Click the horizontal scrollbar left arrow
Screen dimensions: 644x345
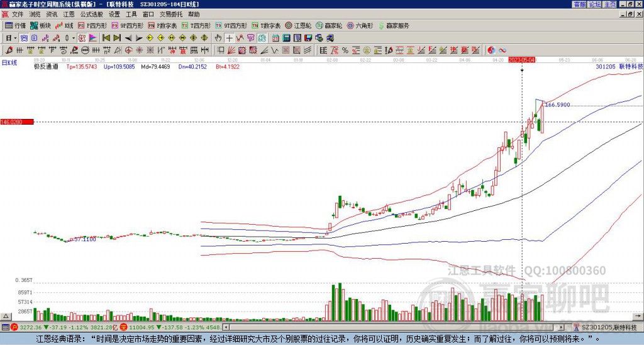pos(226,327)
